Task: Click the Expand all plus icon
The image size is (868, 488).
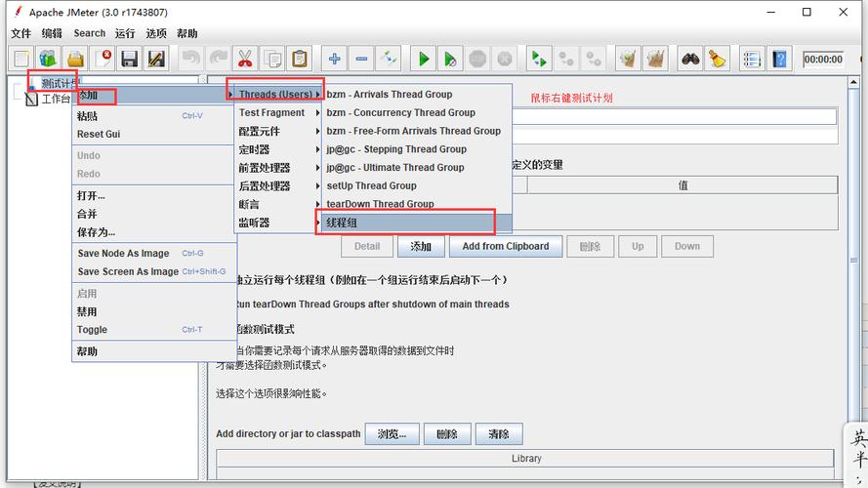Action: (x=334, y=59)
